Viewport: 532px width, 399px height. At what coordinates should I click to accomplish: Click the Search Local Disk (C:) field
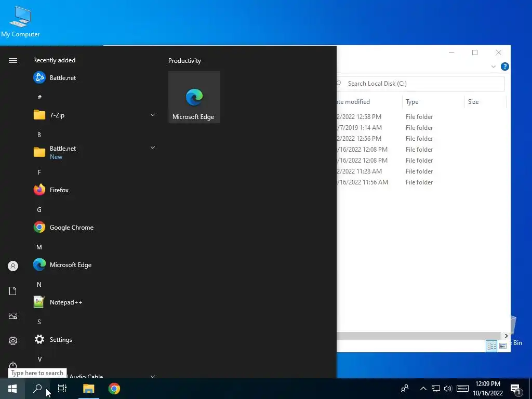click(x=421, y=84)
